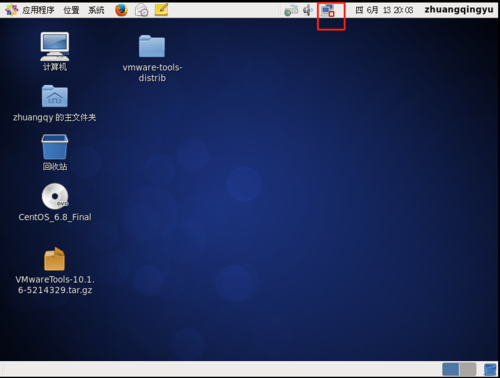Open the zhuangqingyu user menu
The height and width of the screenshot is (378, 500).
tap(459, 9)
